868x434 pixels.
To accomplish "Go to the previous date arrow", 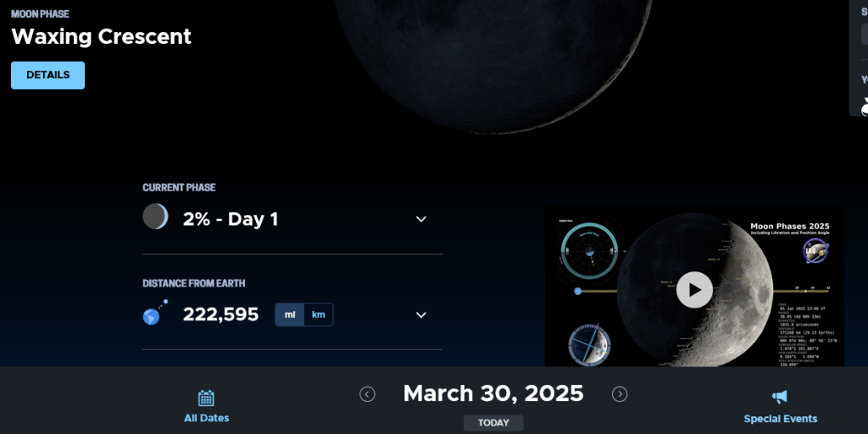I will pyautogui.click(x=367, y=394).
